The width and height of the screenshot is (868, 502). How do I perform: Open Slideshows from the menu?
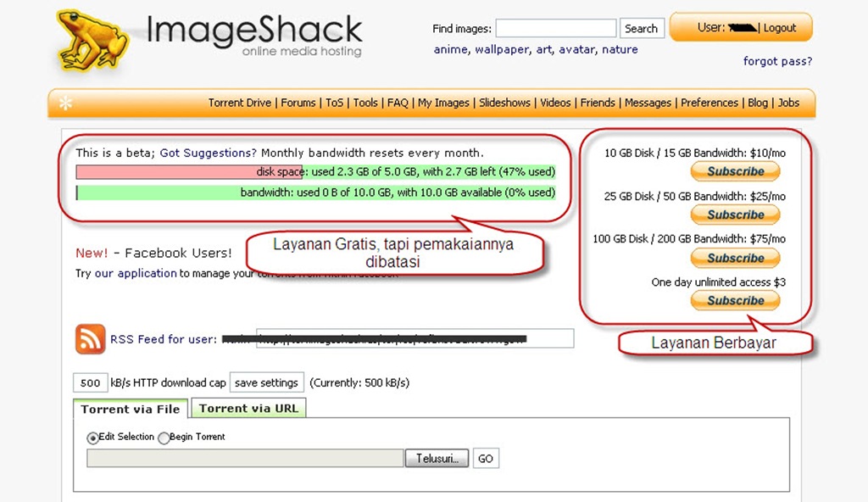tap(504, 103)
